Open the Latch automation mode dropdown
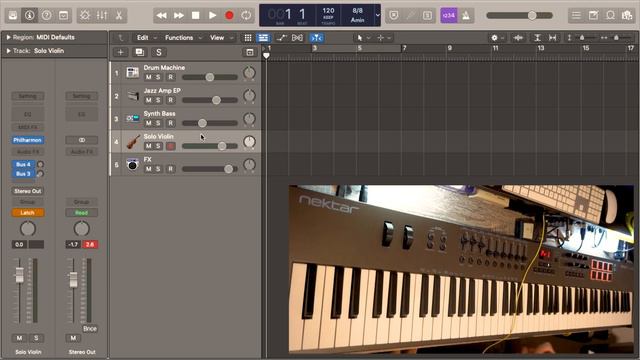The height and width of the screenshot is (360, 640). (28, 213)
